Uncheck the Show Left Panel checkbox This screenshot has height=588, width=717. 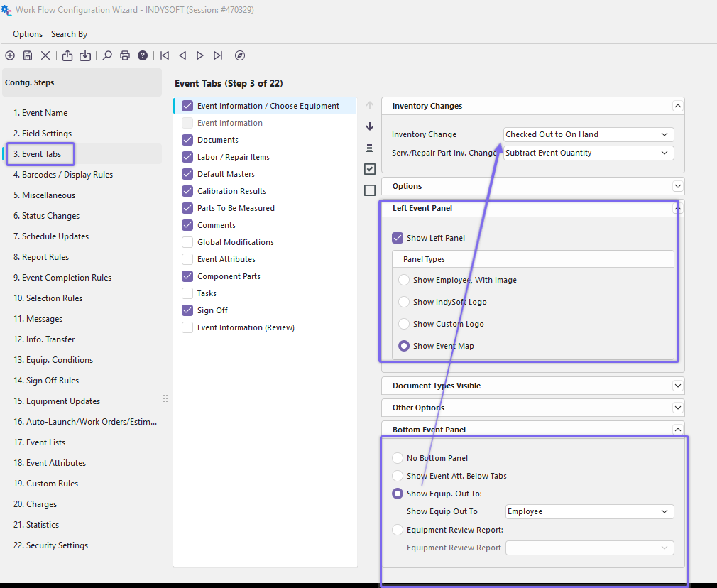coord(398,238)
